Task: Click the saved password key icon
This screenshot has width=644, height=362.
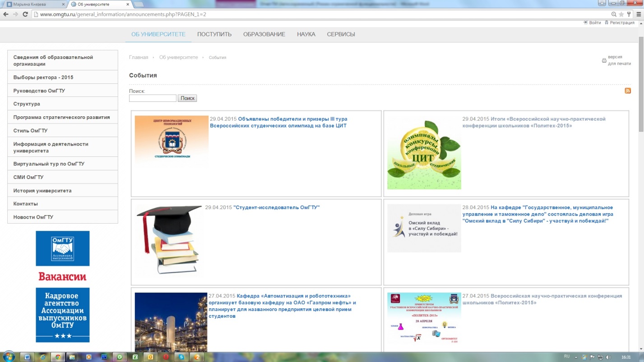Action: coord(629,14)
